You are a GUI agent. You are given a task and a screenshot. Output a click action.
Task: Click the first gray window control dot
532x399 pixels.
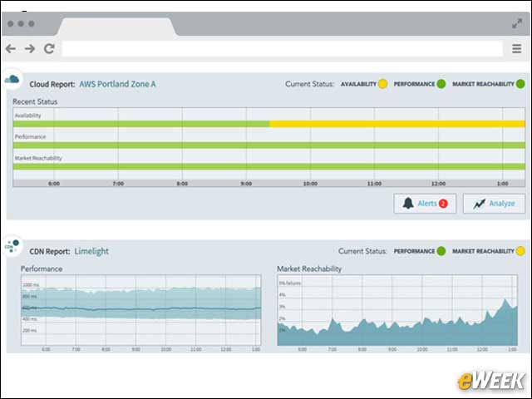tap(11, 23)
